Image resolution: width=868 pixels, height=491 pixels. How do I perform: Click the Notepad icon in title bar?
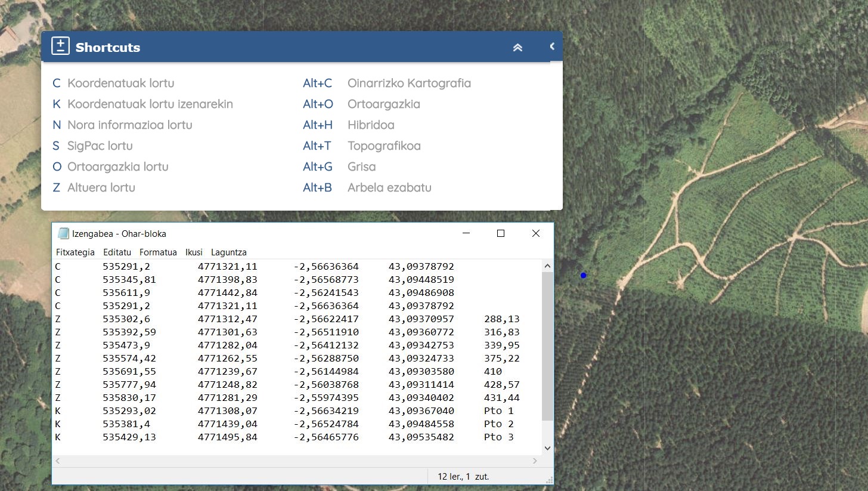(63, 234)
